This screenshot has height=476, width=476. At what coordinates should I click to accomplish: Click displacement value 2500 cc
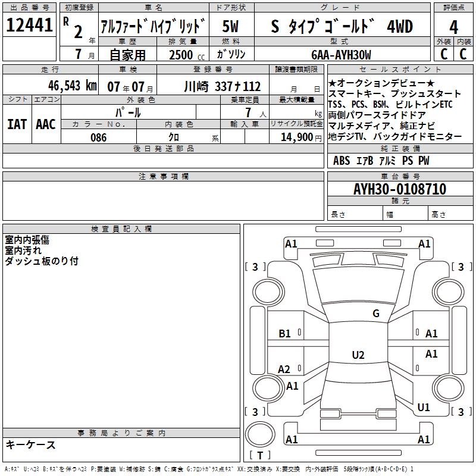point(187,55)
